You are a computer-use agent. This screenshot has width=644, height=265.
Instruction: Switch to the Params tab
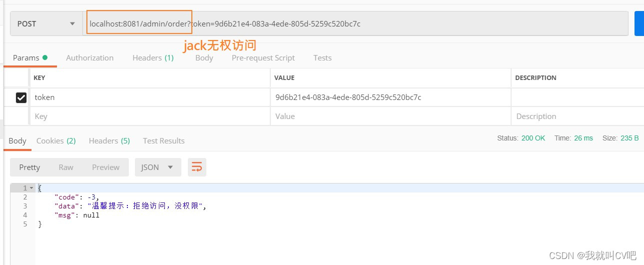point(30,58)
